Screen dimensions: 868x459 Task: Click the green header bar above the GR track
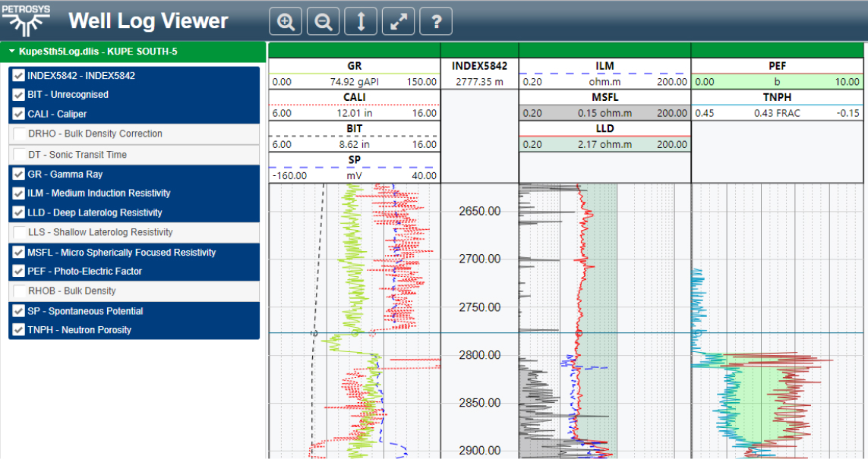355,49
